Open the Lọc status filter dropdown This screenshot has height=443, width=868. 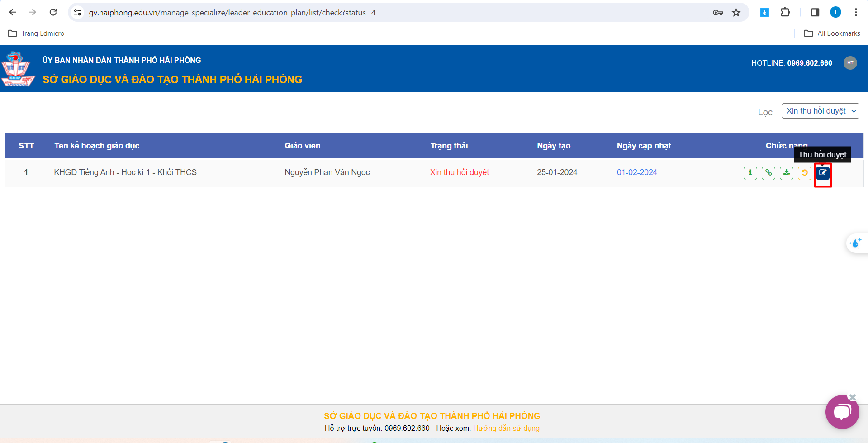coord(820,111)
